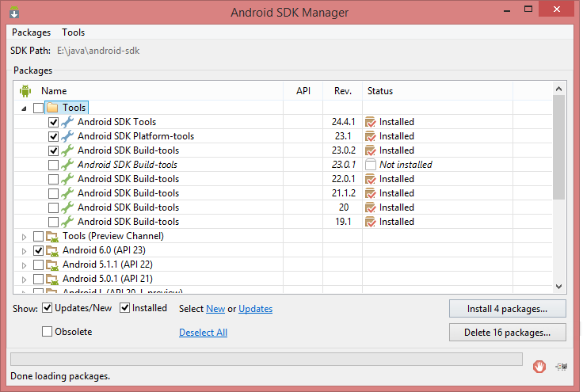Check Android SDK Build-tools 23.0.1 checkbox
Viewport: 583px width, 392px height.
click(x=54, y=165)
